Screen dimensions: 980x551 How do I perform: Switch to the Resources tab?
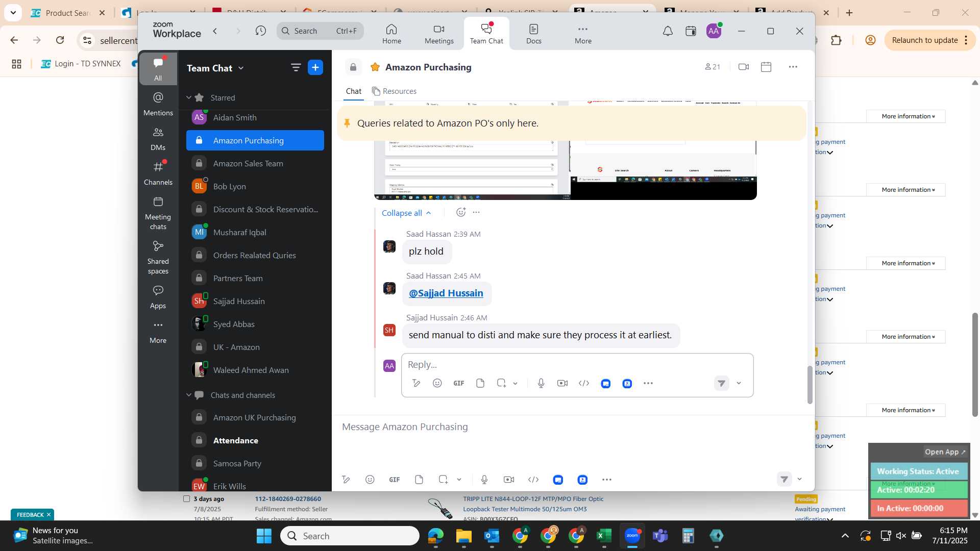tap(394, 91)
